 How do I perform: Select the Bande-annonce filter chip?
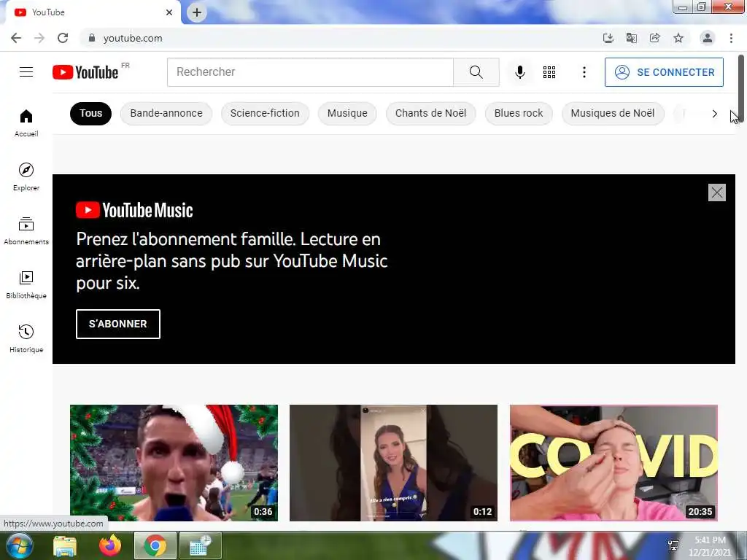click(166, 113)
